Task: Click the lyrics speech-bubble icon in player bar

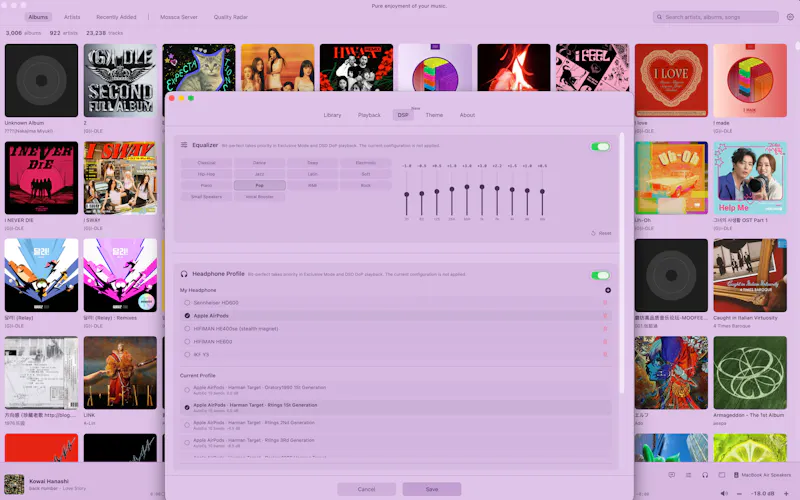Action: point(671,475)
